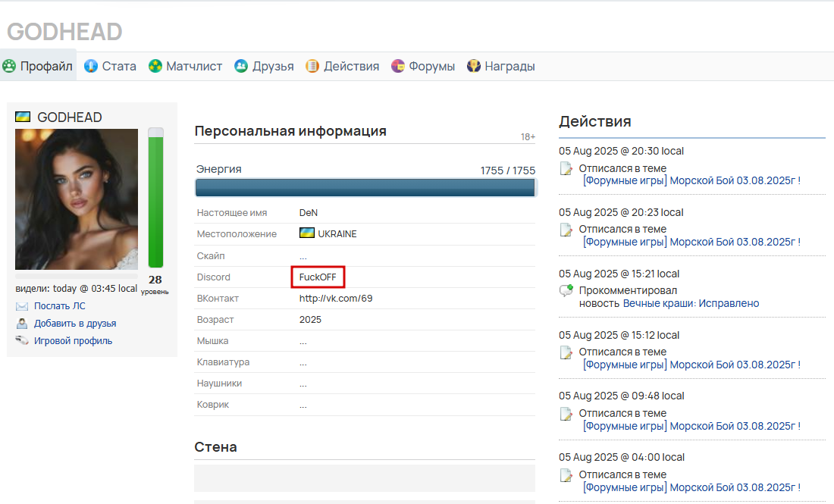Click the Стата tab icon
The width and height of the screenshot is (834, 504).
click(91, 66)
